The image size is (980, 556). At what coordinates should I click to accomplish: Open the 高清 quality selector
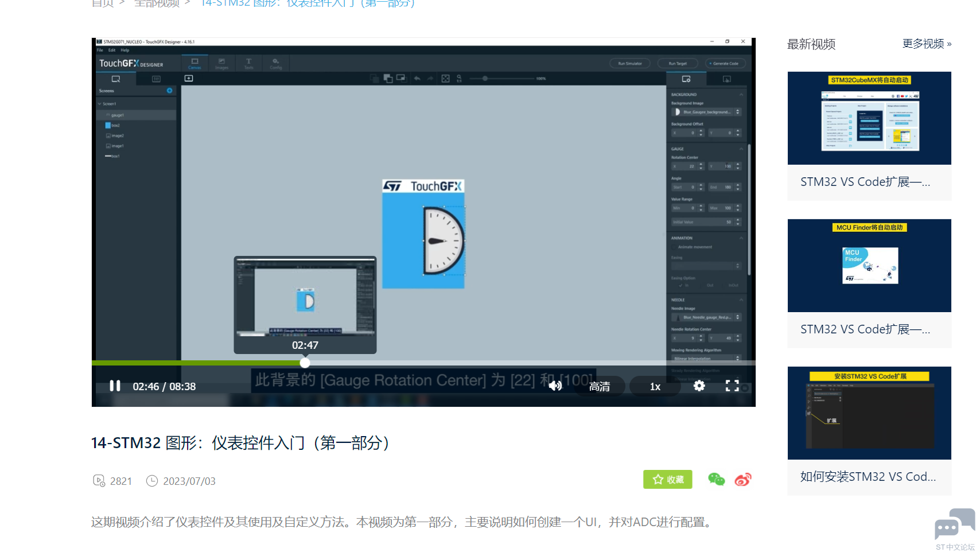click(600, 386)
